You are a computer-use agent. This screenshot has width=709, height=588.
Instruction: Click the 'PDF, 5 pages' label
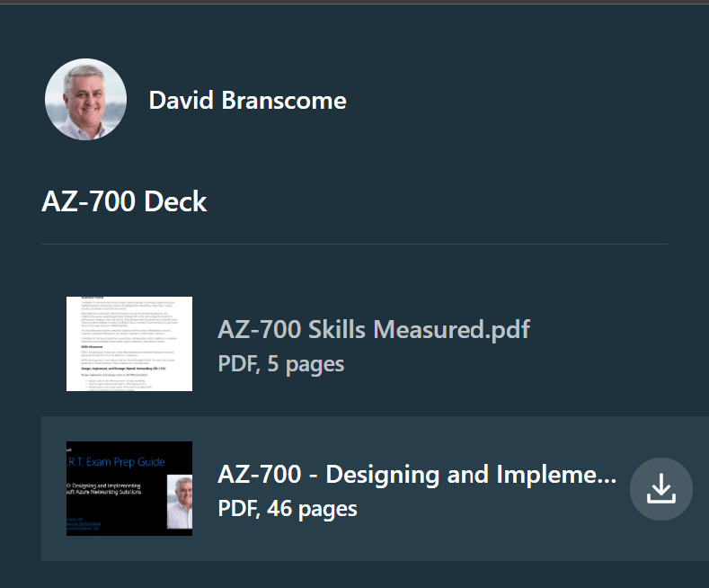[280, 363]
